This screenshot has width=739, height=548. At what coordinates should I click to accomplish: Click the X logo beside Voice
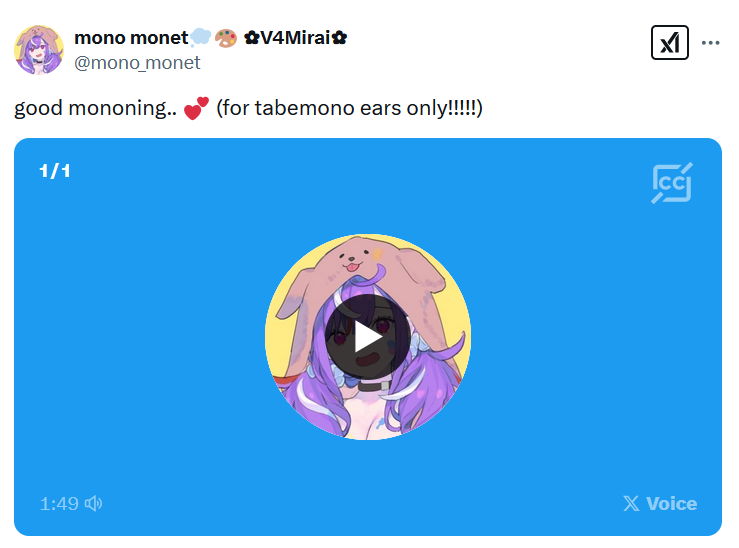631,504
